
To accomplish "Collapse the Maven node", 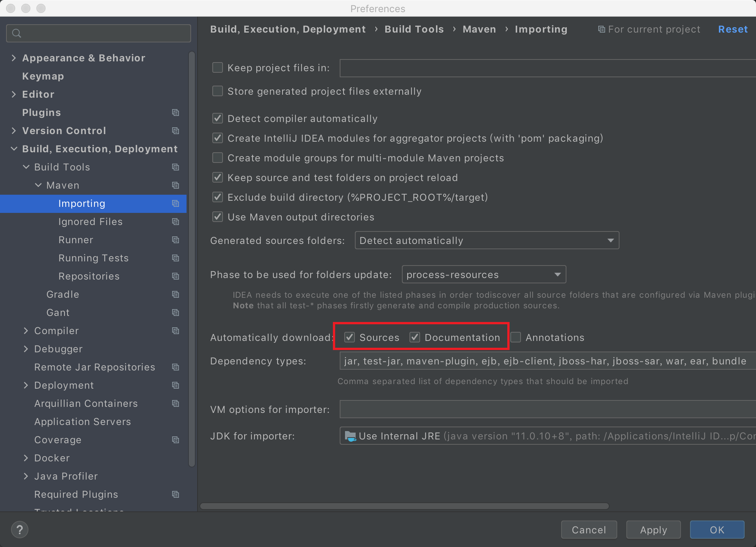I will [x=38, y=185].
